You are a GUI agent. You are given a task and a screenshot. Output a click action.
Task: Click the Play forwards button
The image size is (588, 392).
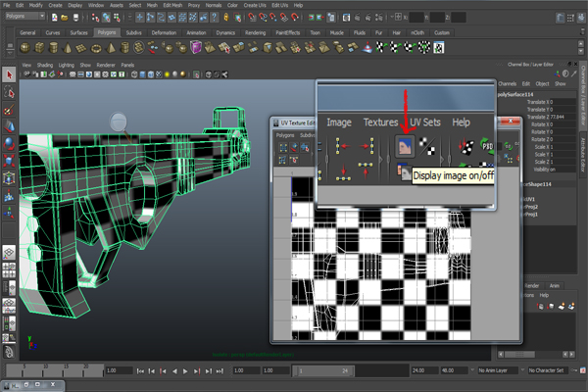(x=185, y=371)
